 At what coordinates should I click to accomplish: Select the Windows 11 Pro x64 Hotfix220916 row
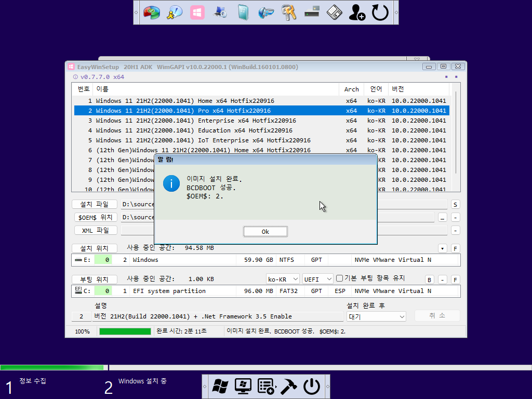(262, 111)
